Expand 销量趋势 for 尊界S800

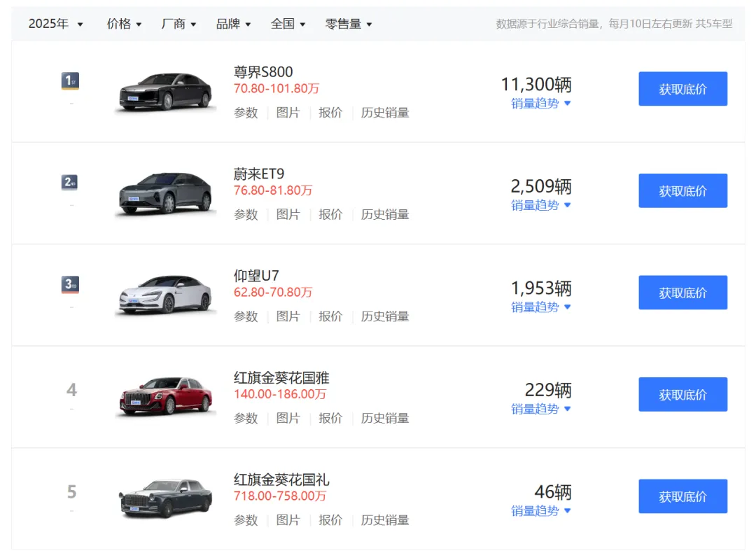[x=541, y=104]
